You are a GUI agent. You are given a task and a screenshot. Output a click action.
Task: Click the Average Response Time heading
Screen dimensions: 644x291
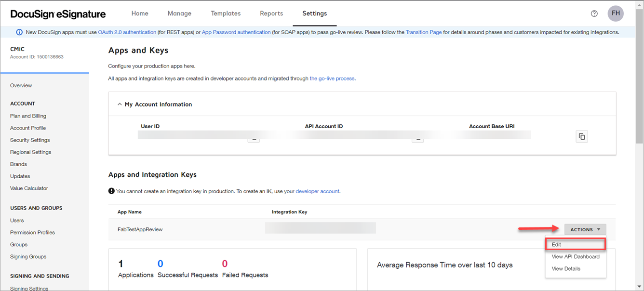tap(444, 265)
